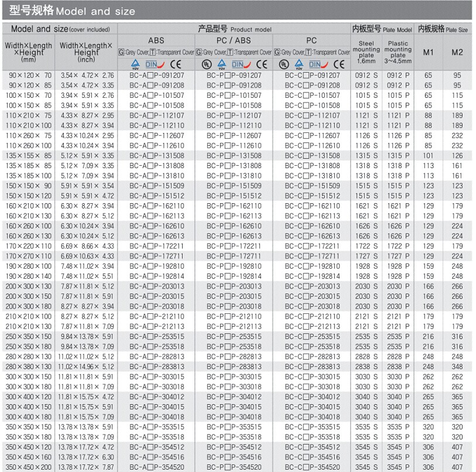Select PC/ABS model 'BC-P□P-131810'

(x=234, y=176)
